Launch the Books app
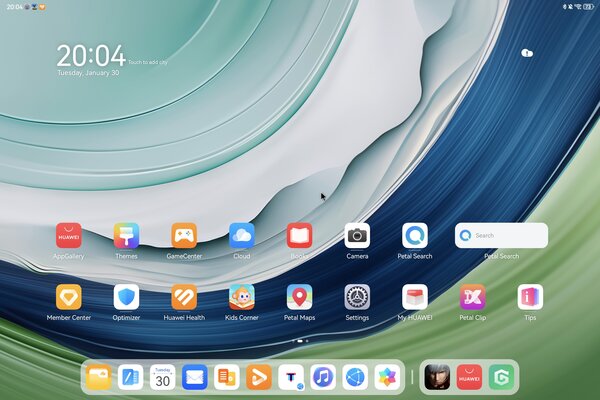600x400 pixels. pyautogui.click(x=300, y=235)
